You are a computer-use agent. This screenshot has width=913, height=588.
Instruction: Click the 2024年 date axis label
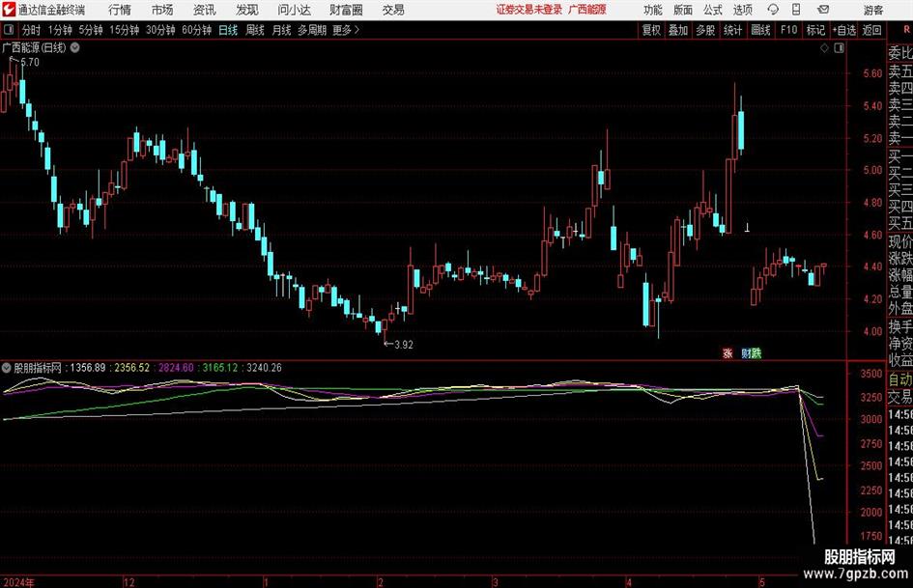[x=18, y=582]
